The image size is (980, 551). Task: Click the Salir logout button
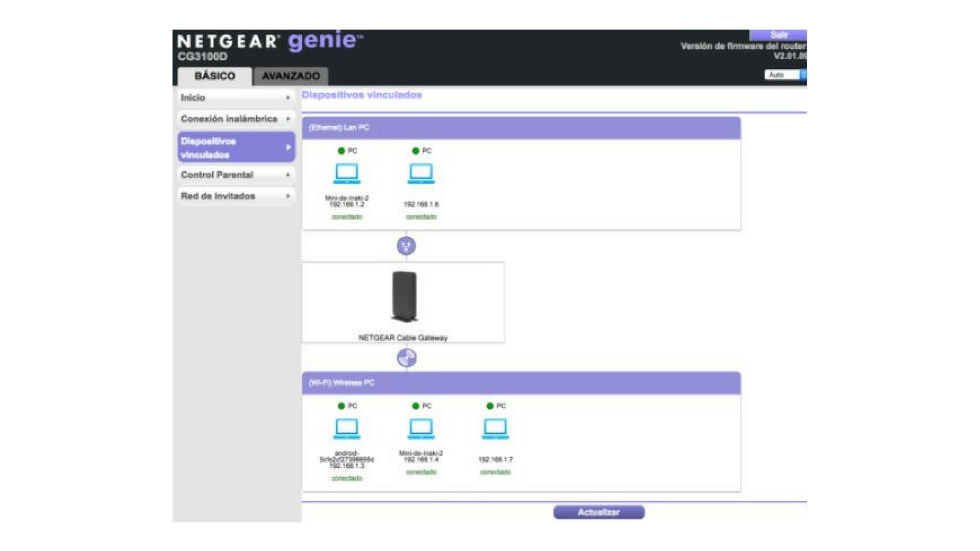click(778, 35)
